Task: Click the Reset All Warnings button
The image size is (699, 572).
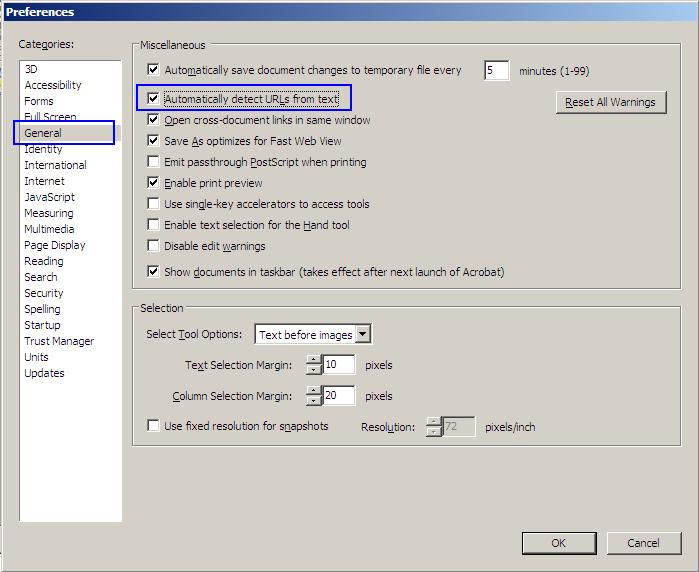Action: coord(610,102)
